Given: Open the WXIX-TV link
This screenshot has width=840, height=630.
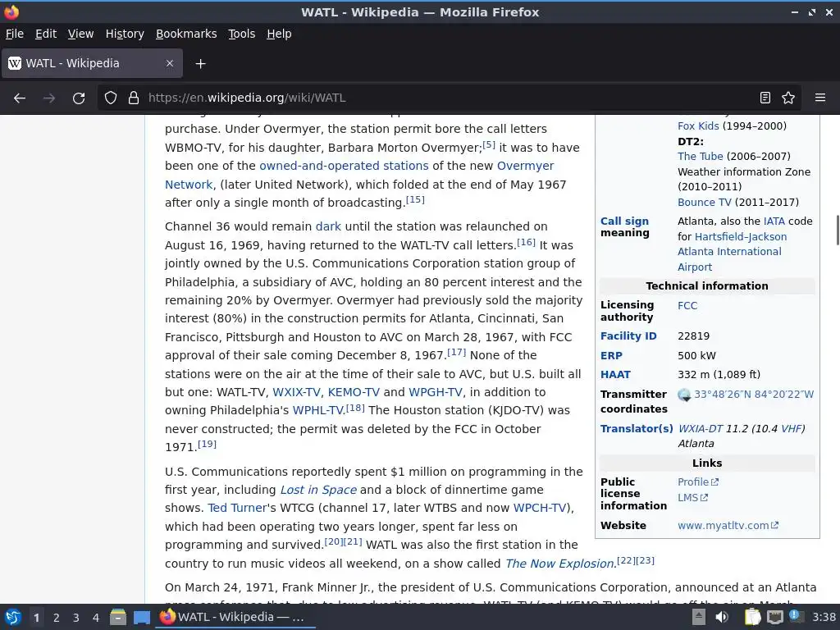Looking at the screenshot, I should tap(297, 392).
